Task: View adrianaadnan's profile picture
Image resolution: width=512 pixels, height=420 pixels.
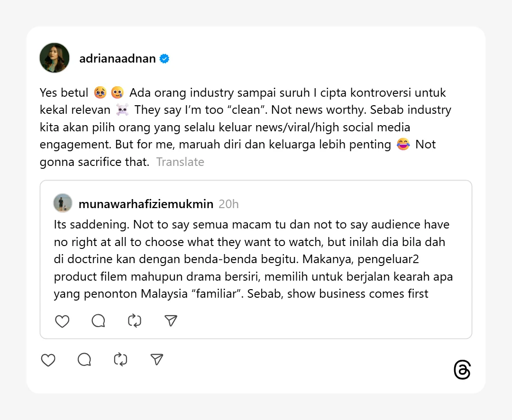Action: click(x=55, y=58)
